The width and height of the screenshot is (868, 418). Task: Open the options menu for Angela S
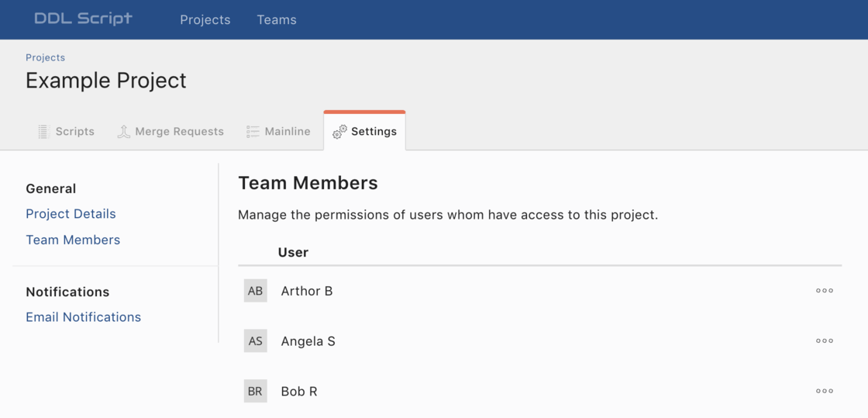coord(825,340)
